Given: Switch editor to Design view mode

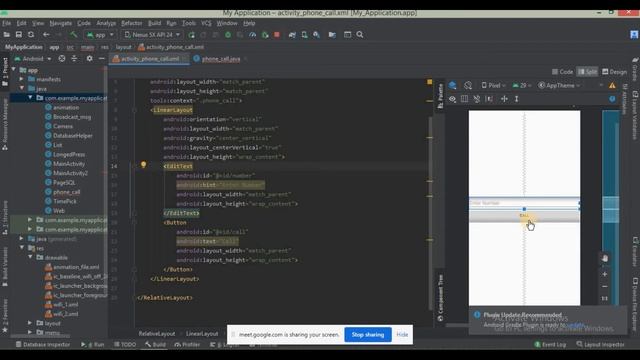Looking at the screenshot, I should click(x=615, y=72).
